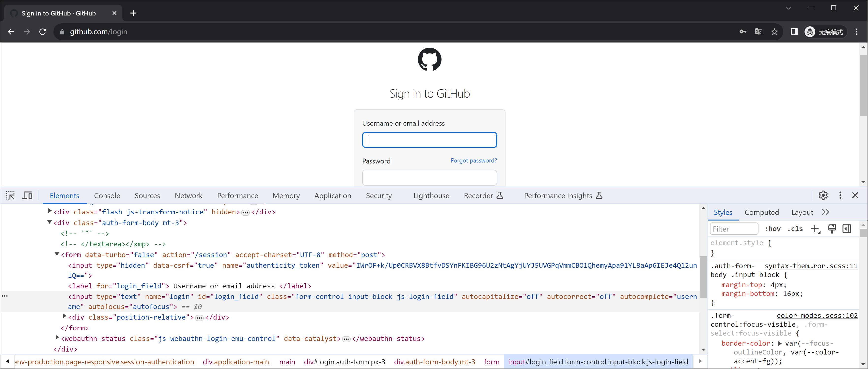Viewport: 868px width, 369px height.
Task: Switch to the Elements tab
Action: pos(64,196)
